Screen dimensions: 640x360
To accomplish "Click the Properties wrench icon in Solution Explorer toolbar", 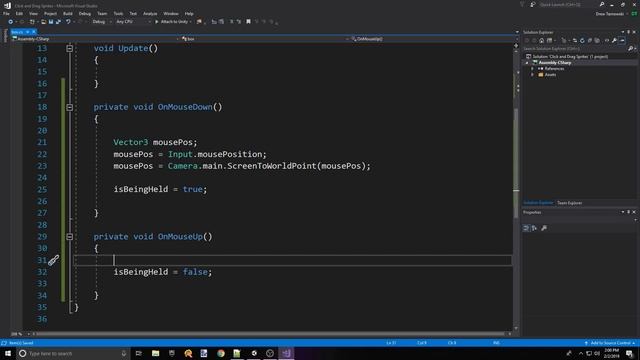I will 614,40.
